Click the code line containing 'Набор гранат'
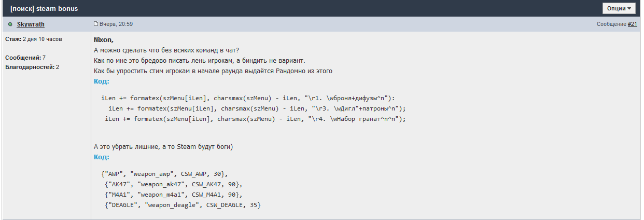This screenshot has width=644, height=220. click(255, 119)
